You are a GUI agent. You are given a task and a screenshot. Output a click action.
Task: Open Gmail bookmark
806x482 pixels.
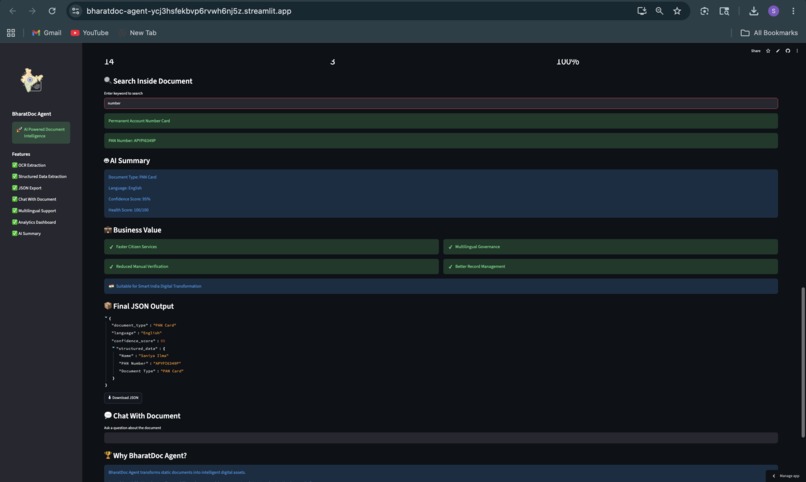[x=46, y=33]
